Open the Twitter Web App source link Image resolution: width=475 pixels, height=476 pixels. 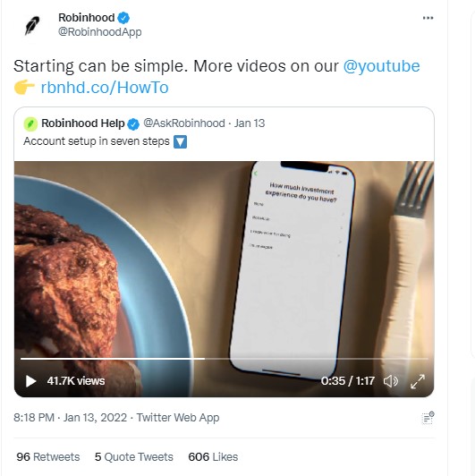pos(178,418)
